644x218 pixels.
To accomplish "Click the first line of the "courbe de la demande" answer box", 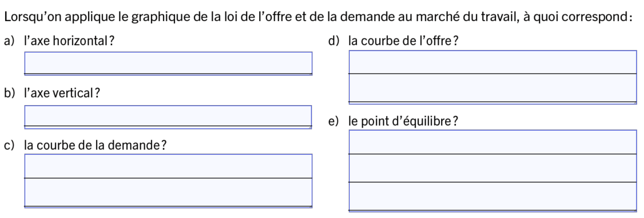I will pyautogui.click(x=168, y=166).
